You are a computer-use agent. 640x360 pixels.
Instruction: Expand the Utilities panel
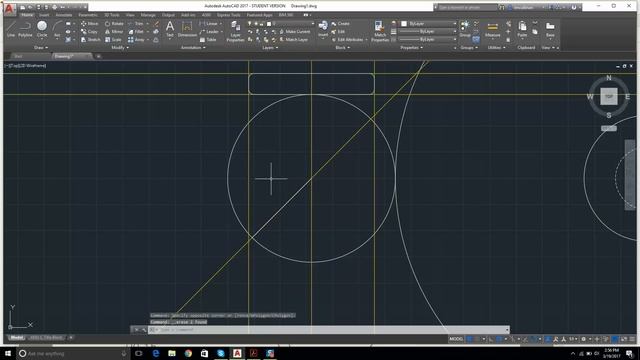(496, 48)
